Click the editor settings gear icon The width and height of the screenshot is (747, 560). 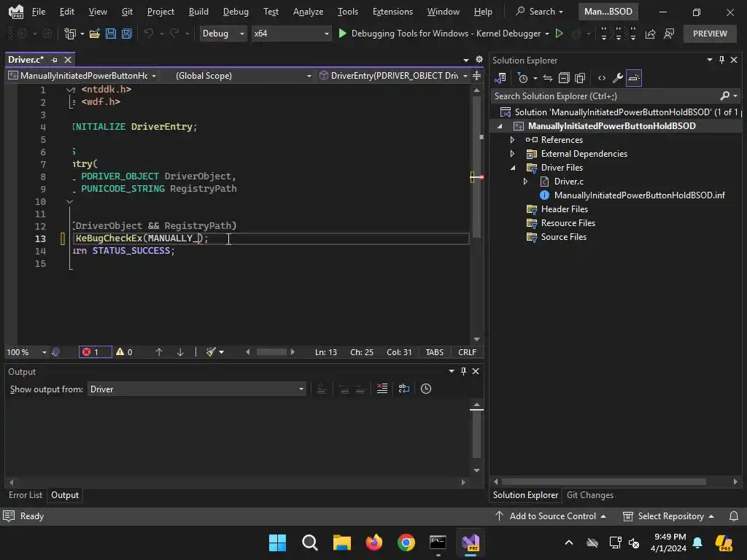[x=479, y=60]
